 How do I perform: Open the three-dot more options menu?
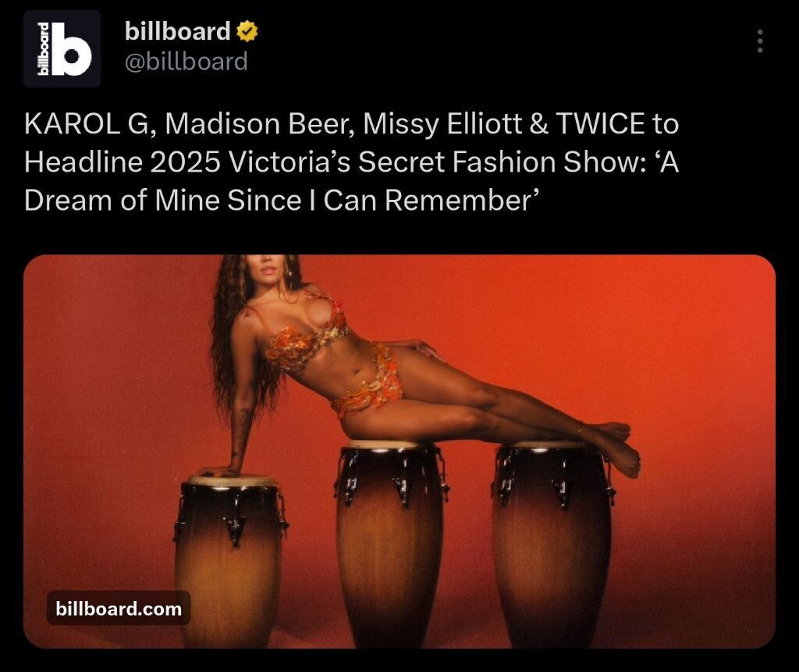(x=760, y=41)
